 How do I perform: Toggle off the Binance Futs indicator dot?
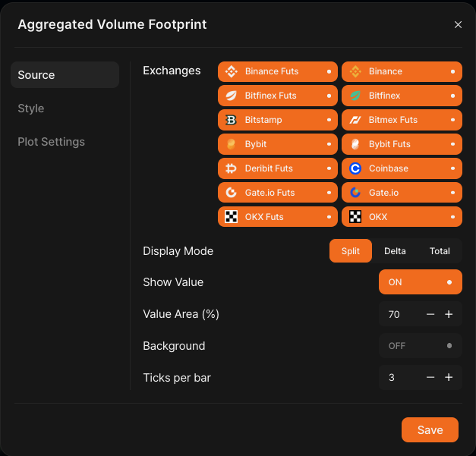click(x=329, y=71)
